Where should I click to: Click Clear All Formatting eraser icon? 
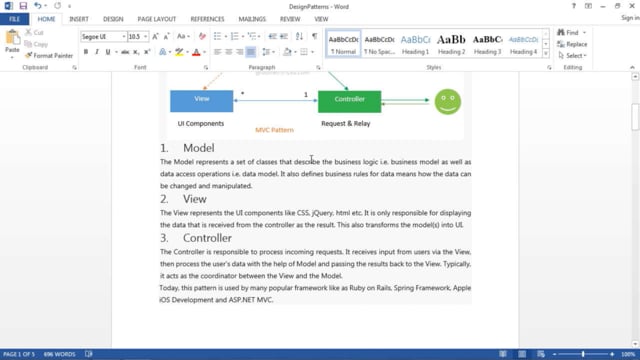point(202,37)
